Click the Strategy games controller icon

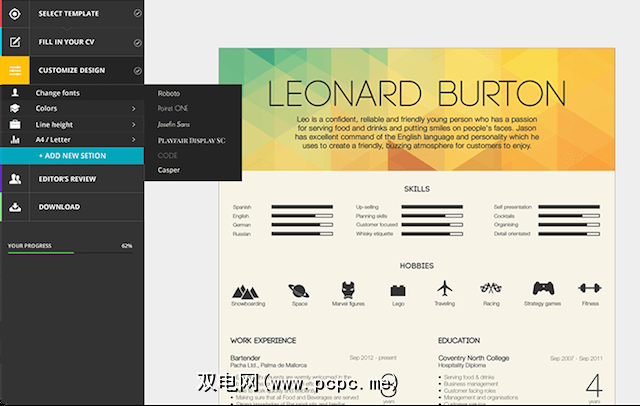point(543,288)
